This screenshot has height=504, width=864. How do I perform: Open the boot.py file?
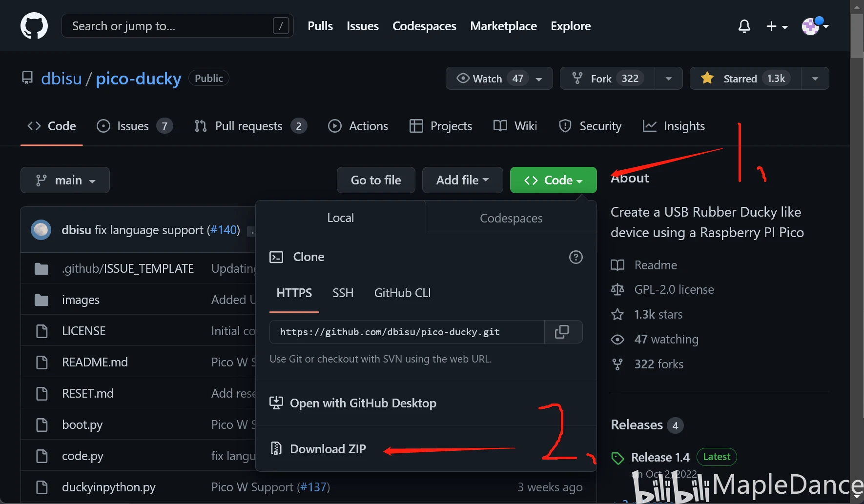coord(82,425)
